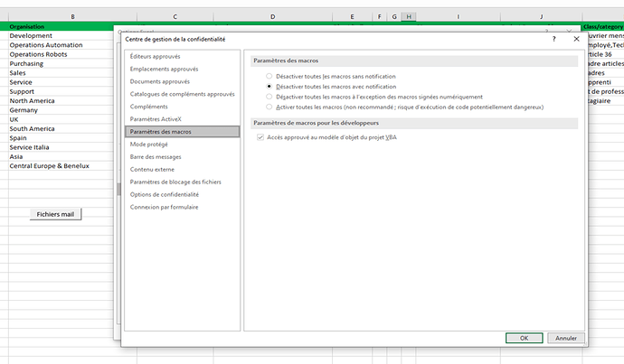The height and width of the screenshot is (364, 624).
Task: Select column E header
Action: click(x=352, y=16)
